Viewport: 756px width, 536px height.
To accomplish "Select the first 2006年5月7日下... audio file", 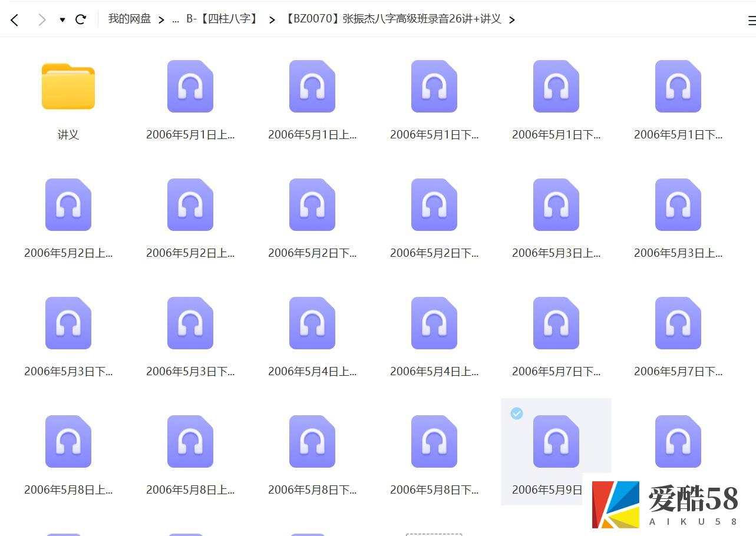I will (x=556, y=323).
